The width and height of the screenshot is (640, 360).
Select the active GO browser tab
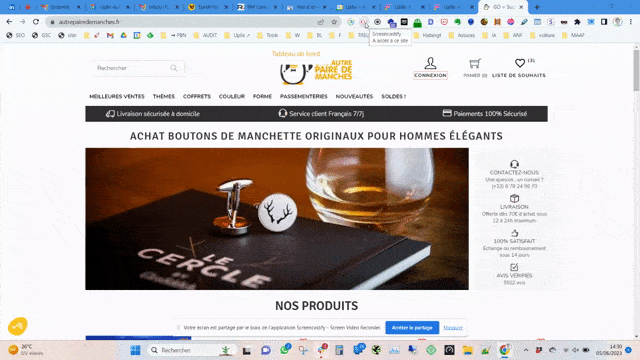point(503,7)
